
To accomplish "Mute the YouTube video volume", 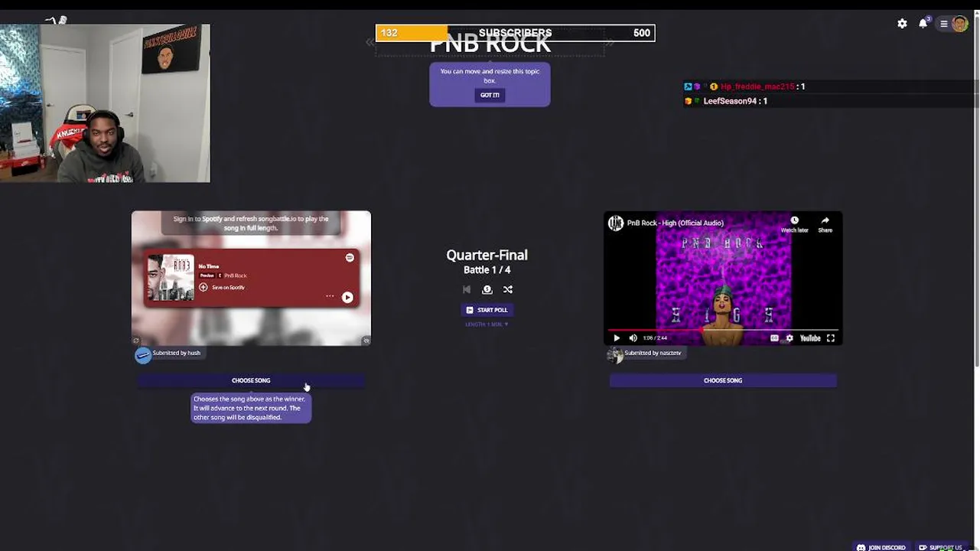I will [633, 338].
